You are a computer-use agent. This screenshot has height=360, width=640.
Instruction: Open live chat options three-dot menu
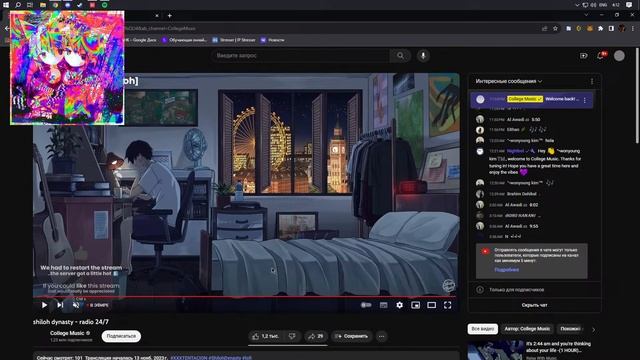coord(592,81)
